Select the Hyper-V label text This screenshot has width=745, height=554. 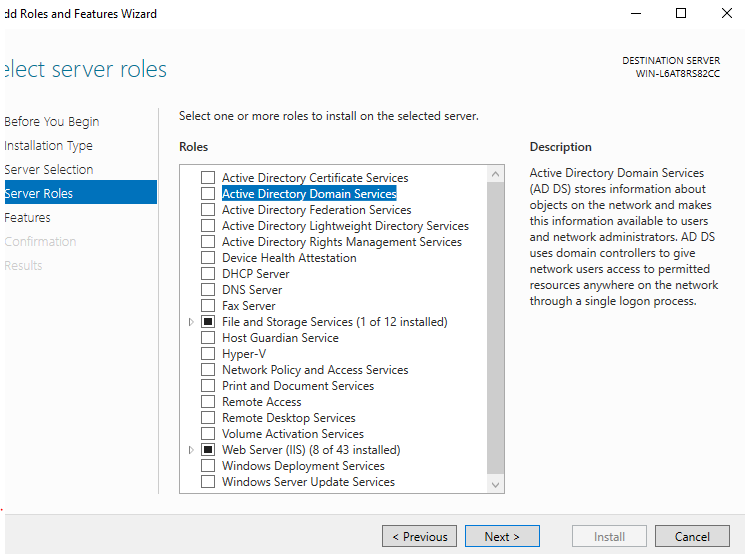(x=244, y=353)
